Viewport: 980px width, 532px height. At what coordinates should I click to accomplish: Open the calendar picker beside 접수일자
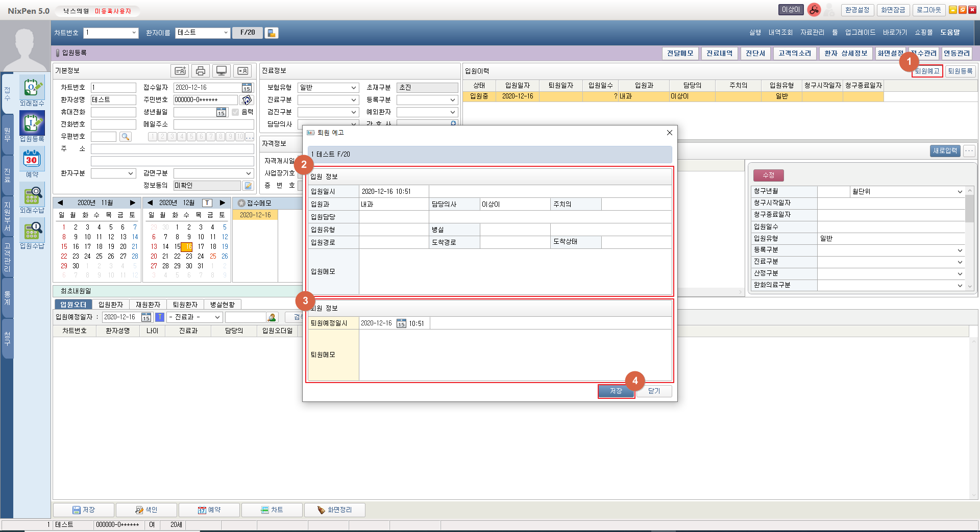[x=247, y=88]
